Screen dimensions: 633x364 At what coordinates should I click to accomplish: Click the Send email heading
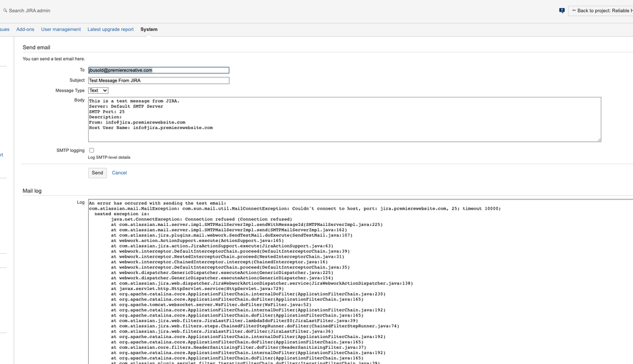36,47
